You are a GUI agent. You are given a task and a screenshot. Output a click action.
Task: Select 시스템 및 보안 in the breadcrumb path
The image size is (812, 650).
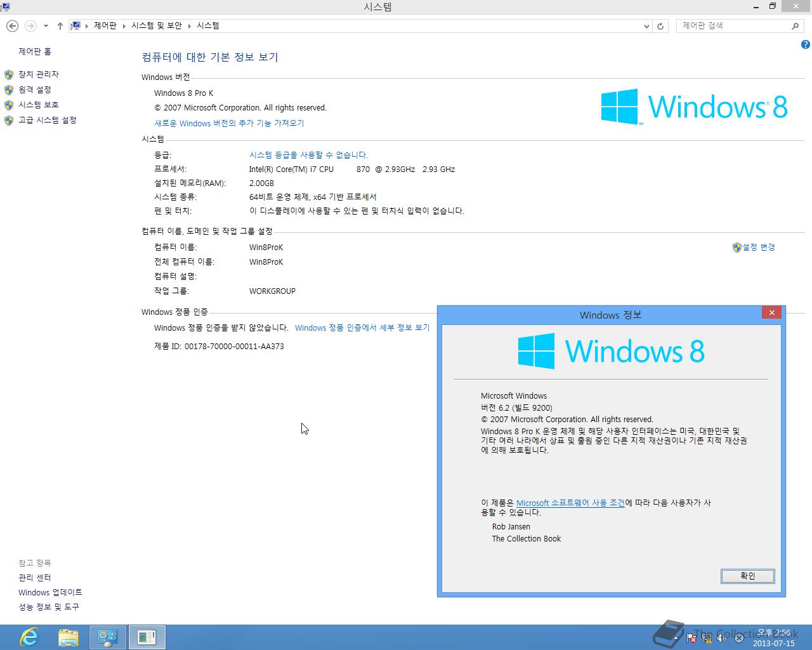pos(157,26)
